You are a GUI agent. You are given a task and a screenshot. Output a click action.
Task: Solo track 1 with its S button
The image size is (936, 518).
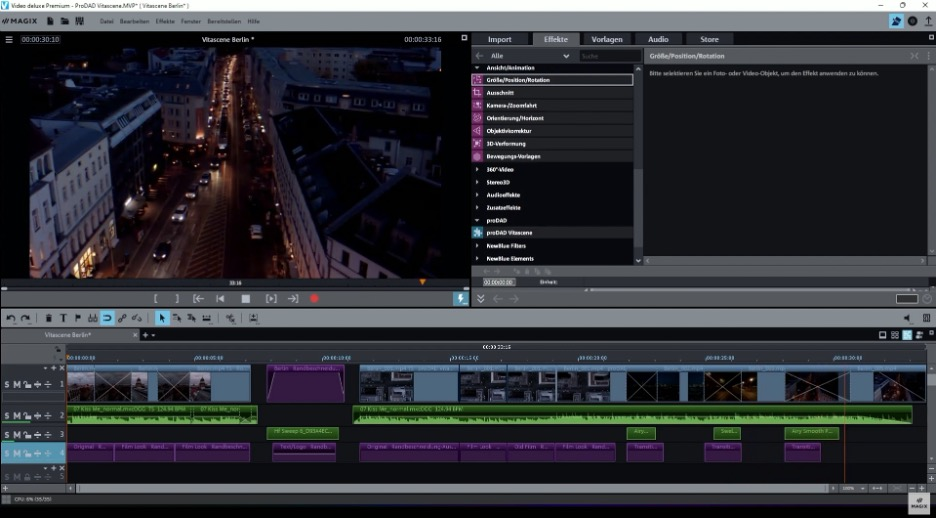pyautogui.click(x=7, y=384)
